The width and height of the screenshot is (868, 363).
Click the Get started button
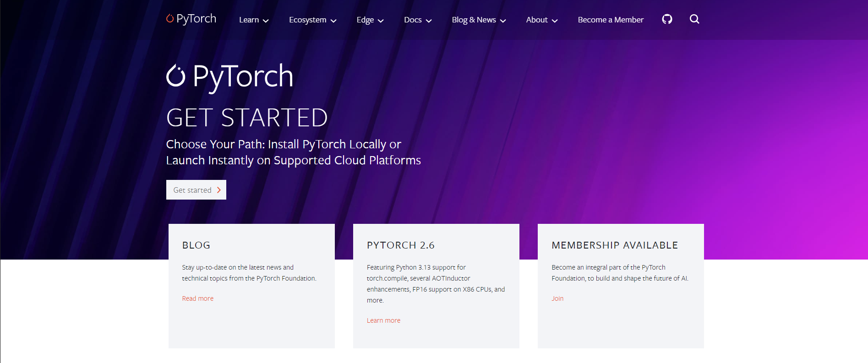click(x=196, y=190)
